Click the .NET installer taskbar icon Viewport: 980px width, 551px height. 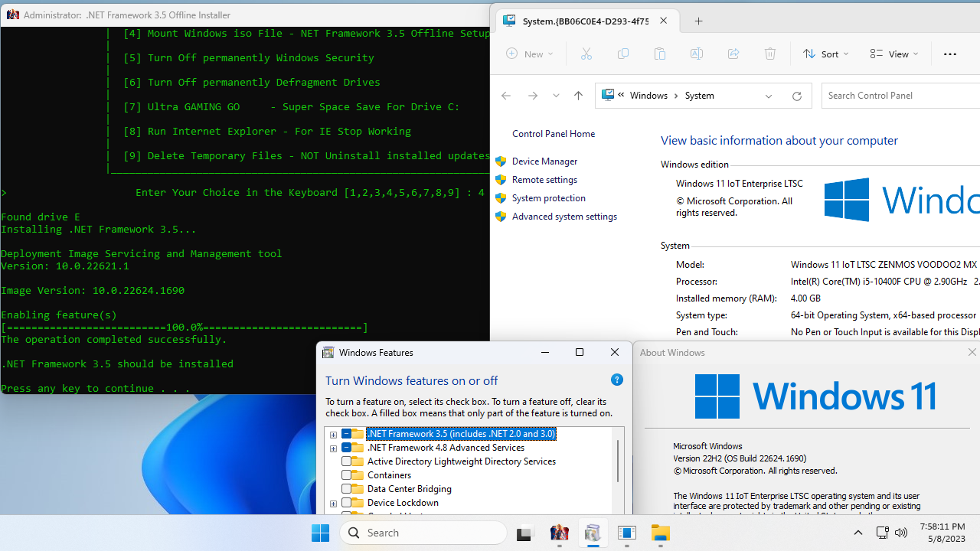(x=560, y=533)
